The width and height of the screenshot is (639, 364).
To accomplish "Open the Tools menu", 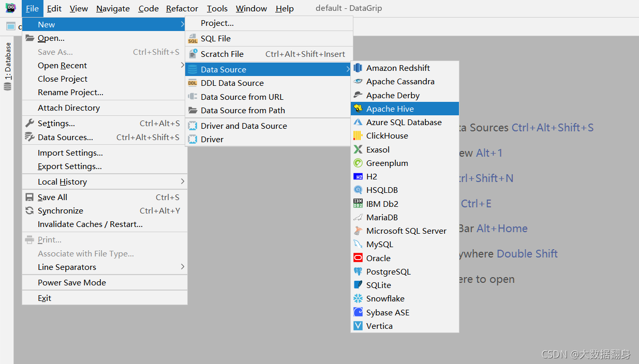I will pos(217,8).
